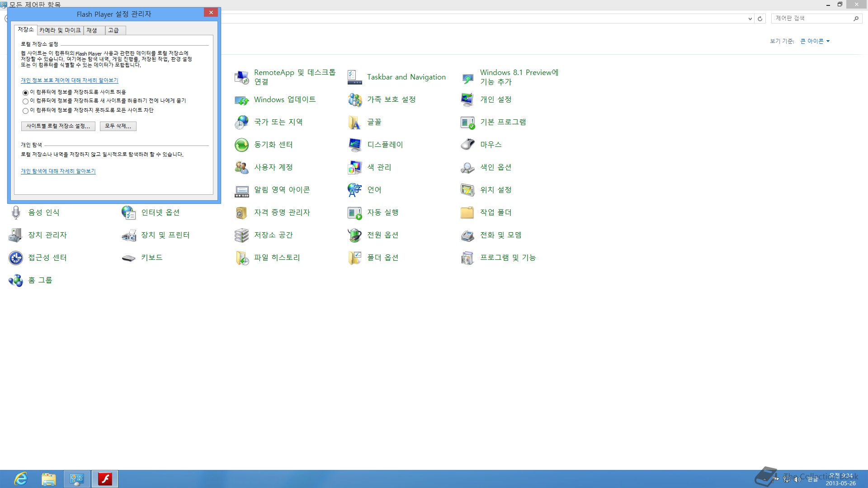Click the 디스플레이 monitor icon
868x488 pixels.
[355, 145]
